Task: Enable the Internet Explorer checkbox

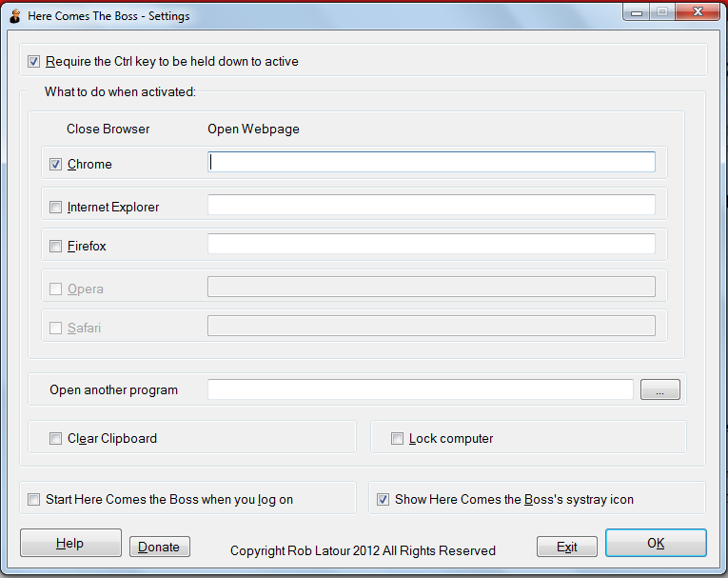Action: click(56, 207)
